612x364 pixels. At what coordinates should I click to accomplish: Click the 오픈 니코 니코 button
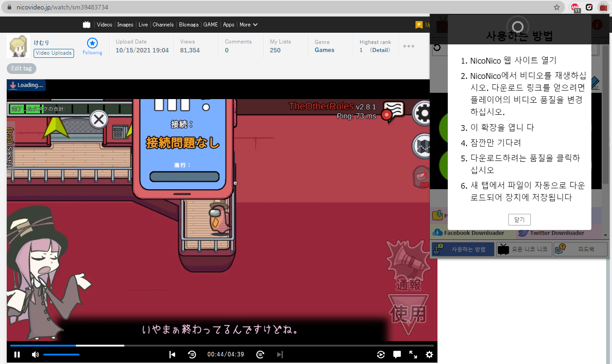coord(524,249)
